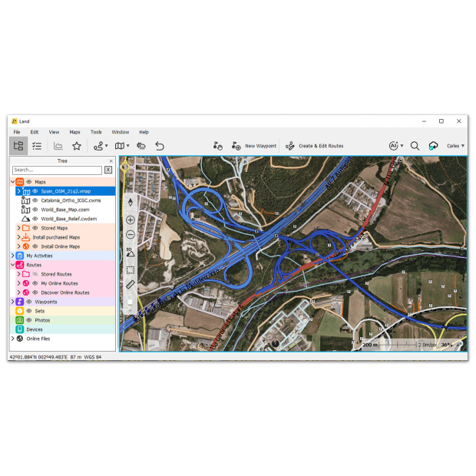476x476 pixels.
Task: Click the map scale bar 200 m
Action: tap(390, 345)
